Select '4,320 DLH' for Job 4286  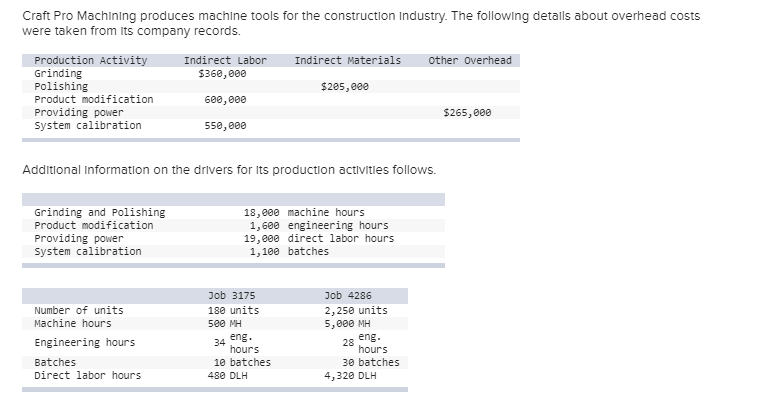click(350, 376)
